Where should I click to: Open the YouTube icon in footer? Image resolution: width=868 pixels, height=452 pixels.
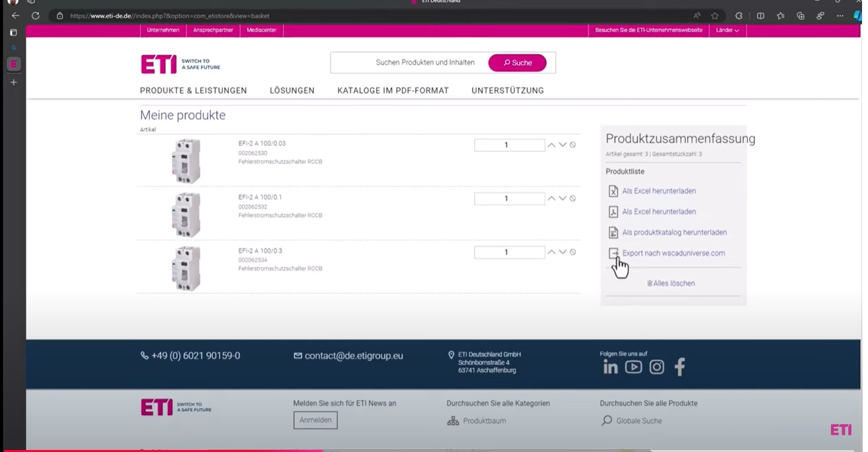click(633, 367)
